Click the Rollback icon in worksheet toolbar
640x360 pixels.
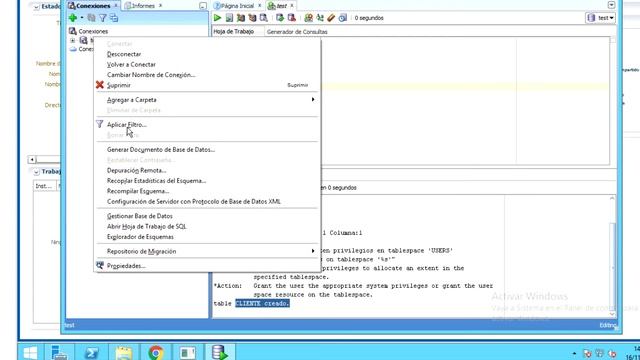(x=291, y=18)
